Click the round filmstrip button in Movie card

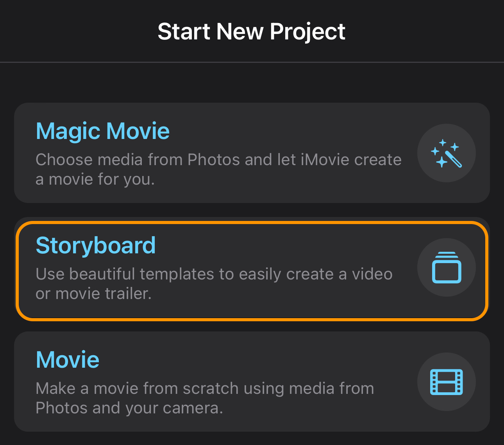pos(447,382)
